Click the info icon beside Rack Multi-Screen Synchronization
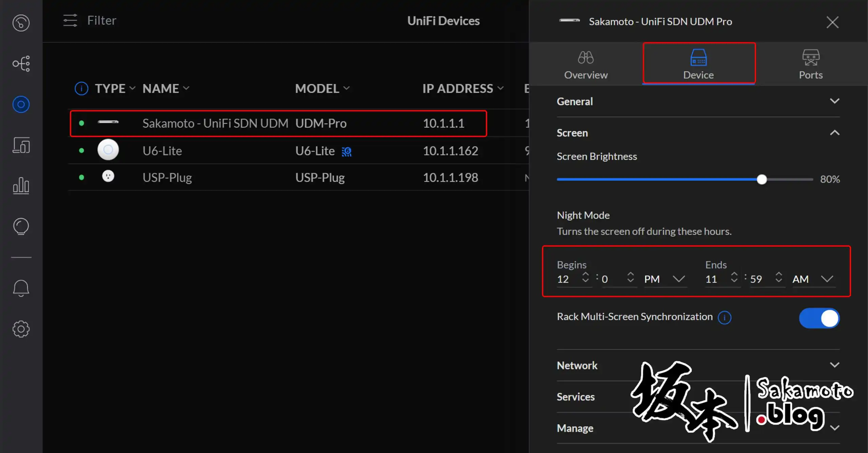 pos(725,317)
